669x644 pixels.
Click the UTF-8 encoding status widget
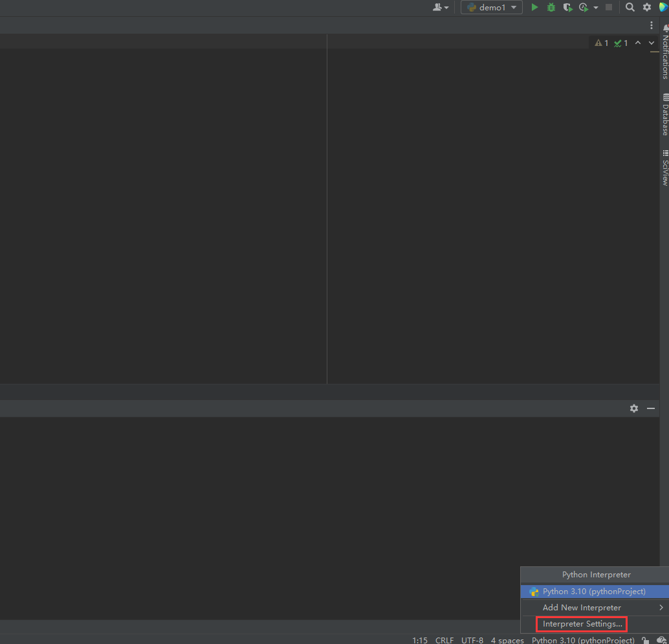tap(472, 640)
